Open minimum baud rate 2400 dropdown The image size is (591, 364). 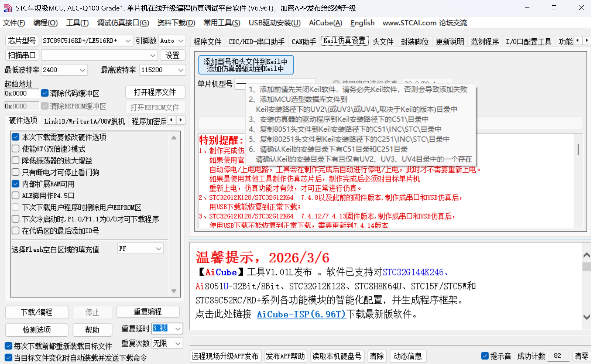pos(64,70)
